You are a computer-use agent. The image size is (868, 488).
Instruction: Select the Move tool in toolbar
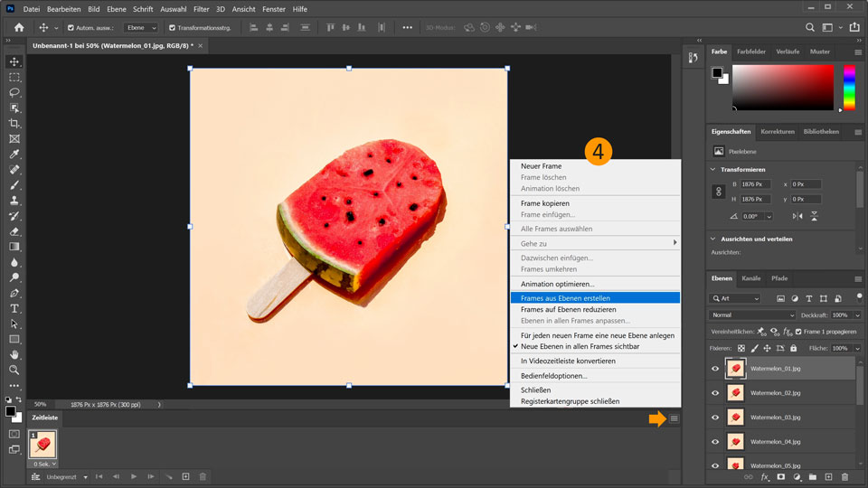[14, 61]
